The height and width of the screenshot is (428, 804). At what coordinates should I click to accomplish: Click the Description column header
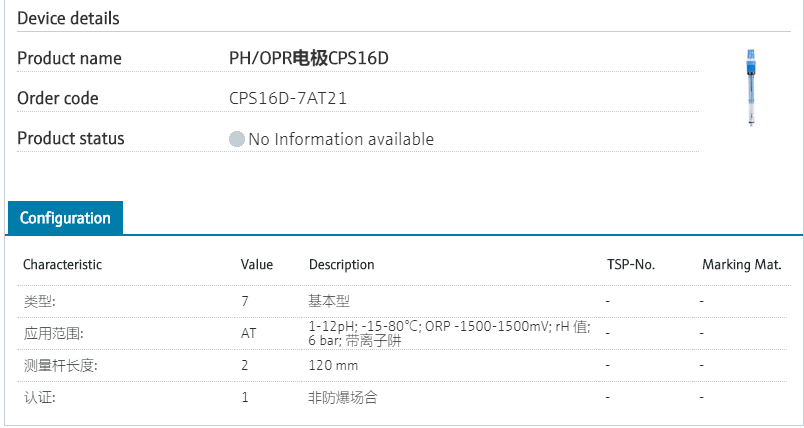[x=341, y=265]
